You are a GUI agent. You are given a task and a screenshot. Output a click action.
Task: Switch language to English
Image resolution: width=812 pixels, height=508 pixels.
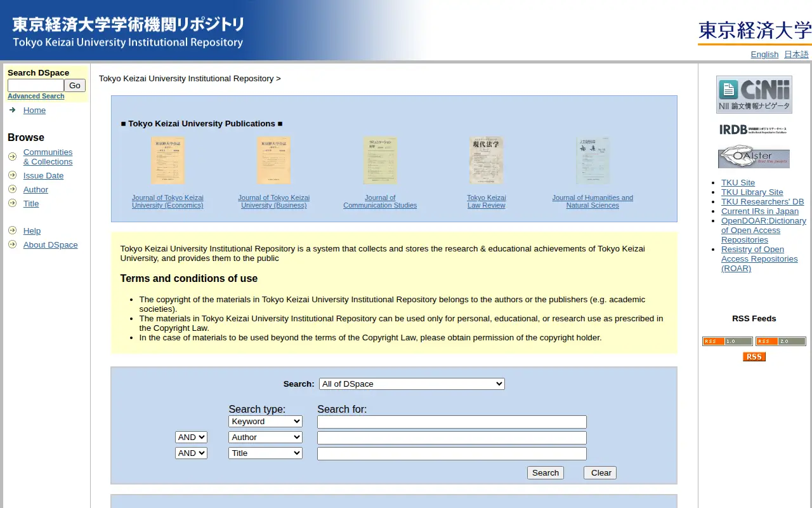[764, 54]
